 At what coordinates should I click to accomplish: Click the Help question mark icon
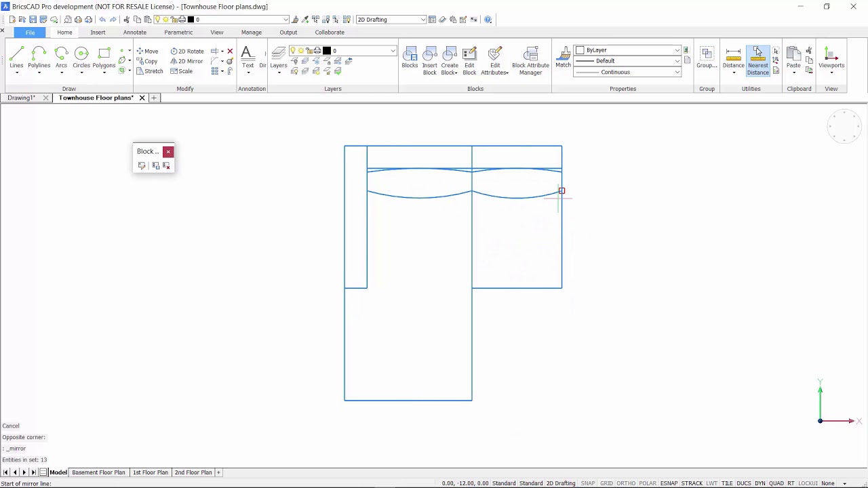[488, 20]
